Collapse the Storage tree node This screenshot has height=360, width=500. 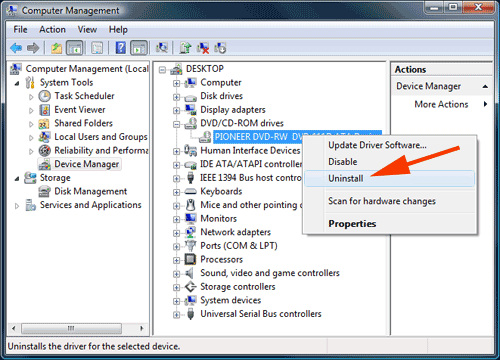(x=17, y=179)
